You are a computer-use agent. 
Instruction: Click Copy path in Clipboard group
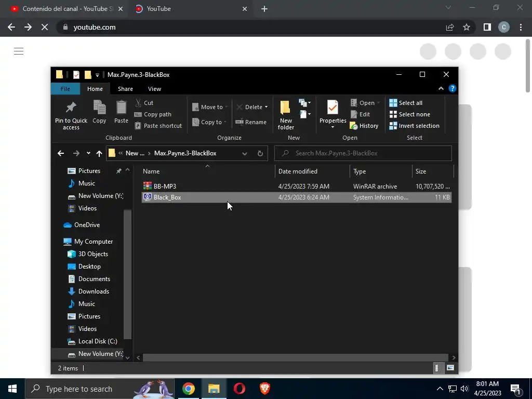pyautogui.click(x=153, y=114)
